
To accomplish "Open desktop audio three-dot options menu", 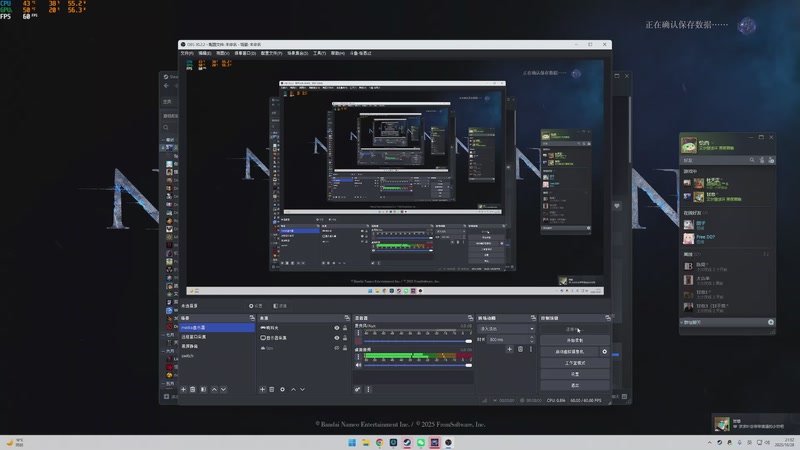I will 358,357.
